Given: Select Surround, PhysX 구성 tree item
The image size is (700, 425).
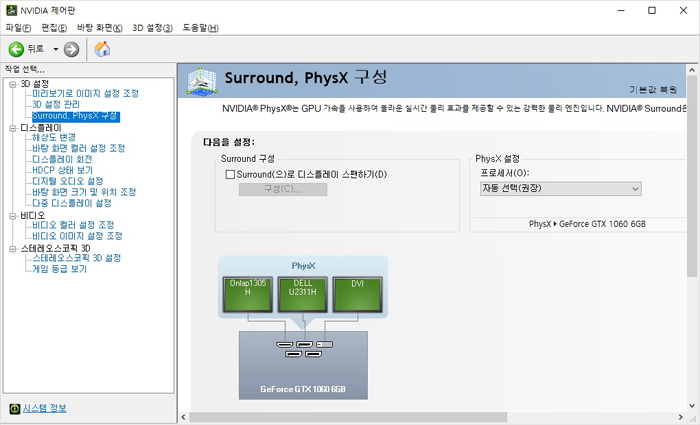Looking at the screenshot, I should (x=75, y=116).
